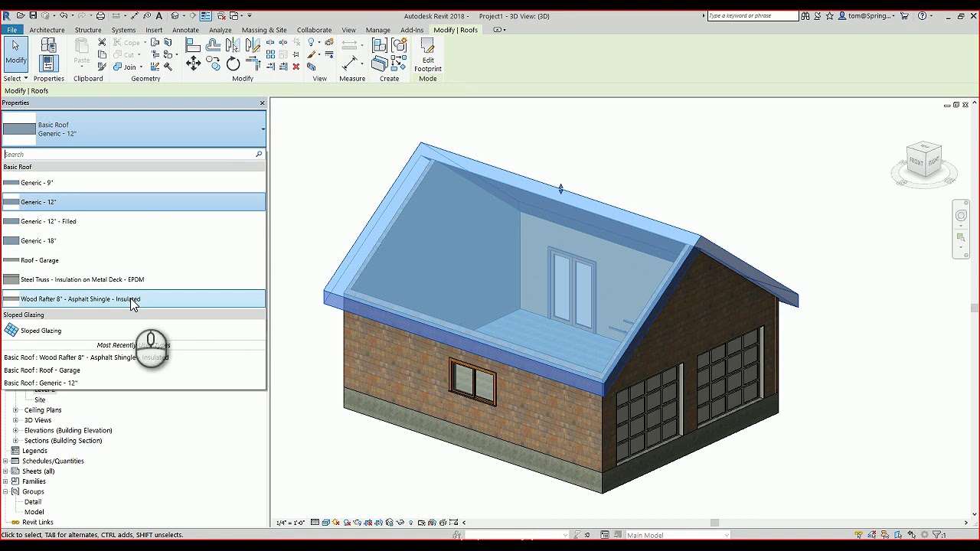Open the Join geometry dropdown arrow
Image resolution: width=980 pixels, height=551 pixels.
coord(141,67)
